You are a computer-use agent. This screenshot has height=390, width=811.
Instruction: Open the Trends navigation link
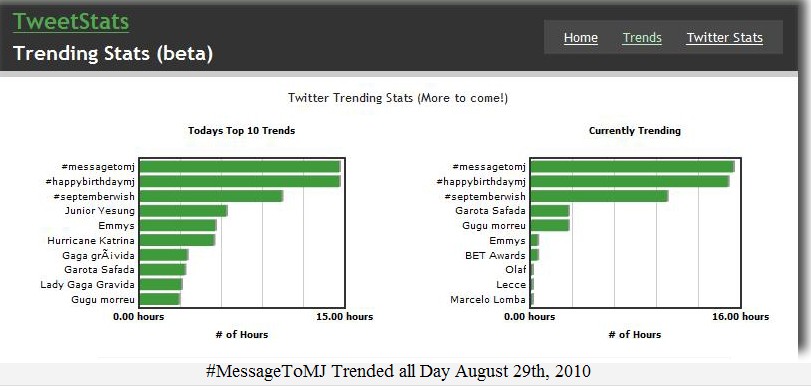coord(642,38)
